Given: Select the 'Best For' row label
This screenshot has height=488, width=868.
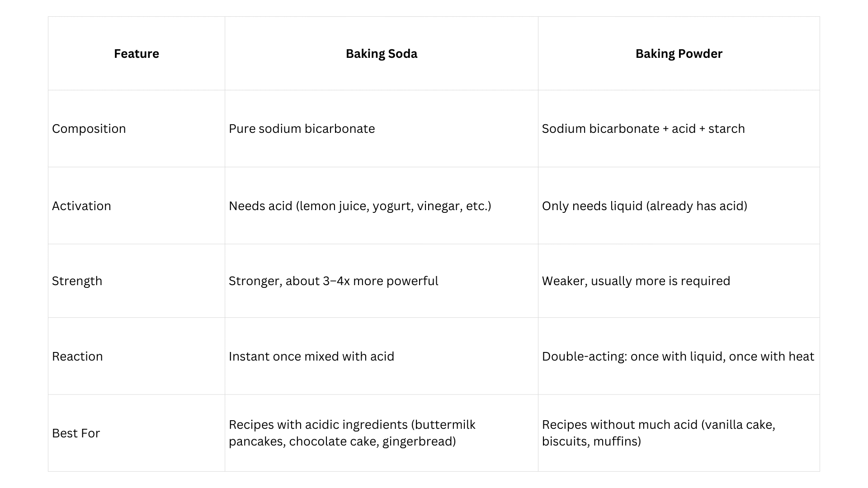Looking at the screenshot, I should tap(75, 433).
